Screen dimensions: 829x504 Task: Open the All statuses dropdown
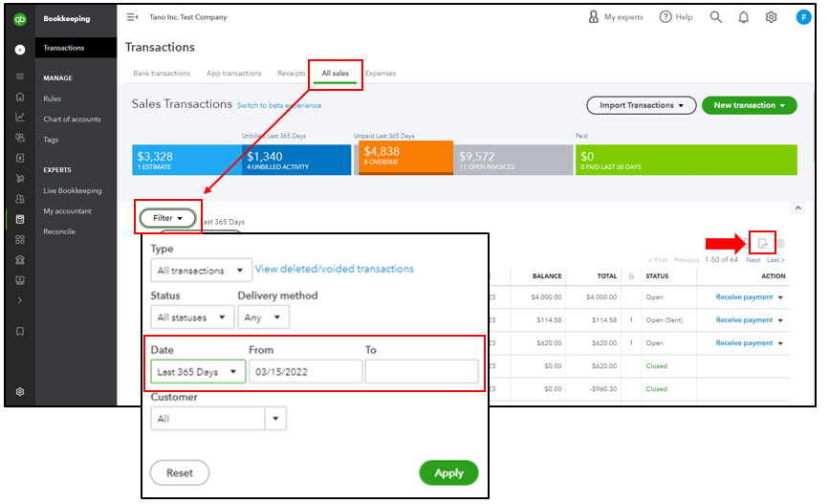(x=192, y=318)
